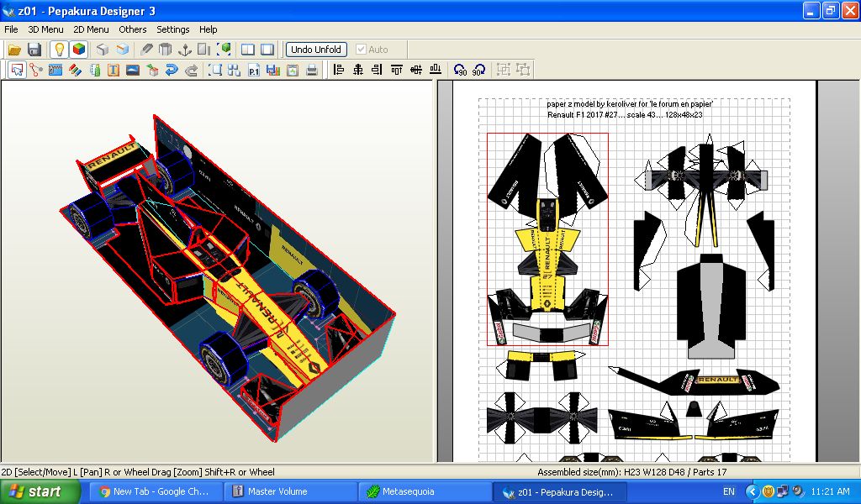This screenshot has width=861, height=504.
Task: Save the project with the floppy disk icon
Action: pyautogui.click(x=34, y=50)
